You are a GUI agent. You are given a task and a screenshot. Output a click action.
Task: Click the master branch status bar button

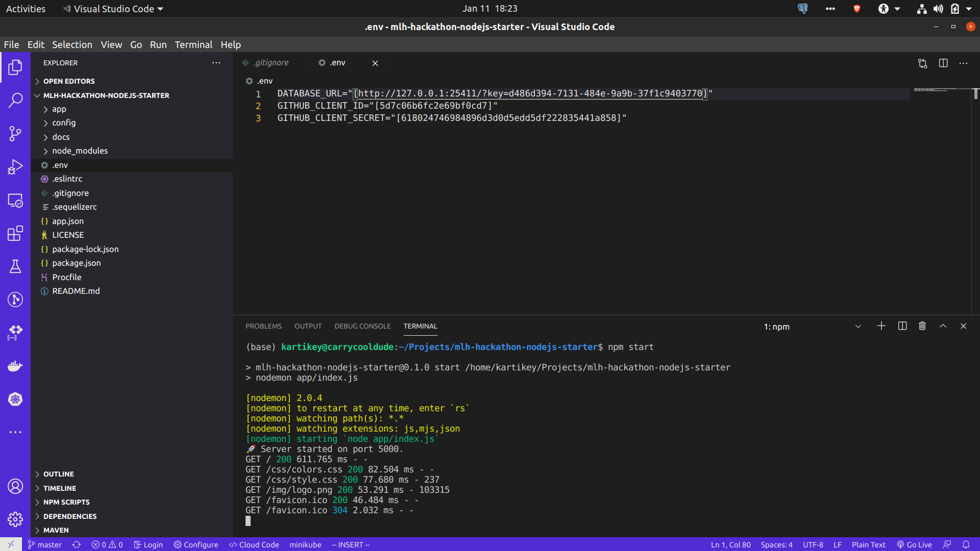(44, 544)
